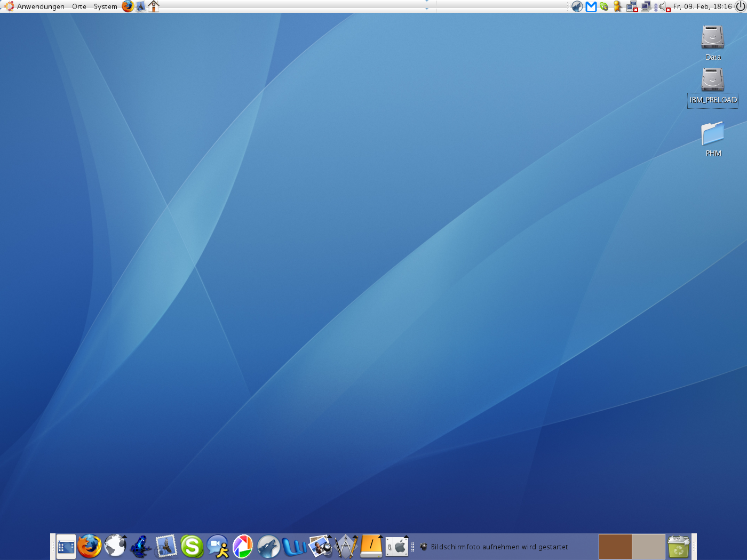
Task: Click the home folder icon in top panel
Action: (154, 6)
